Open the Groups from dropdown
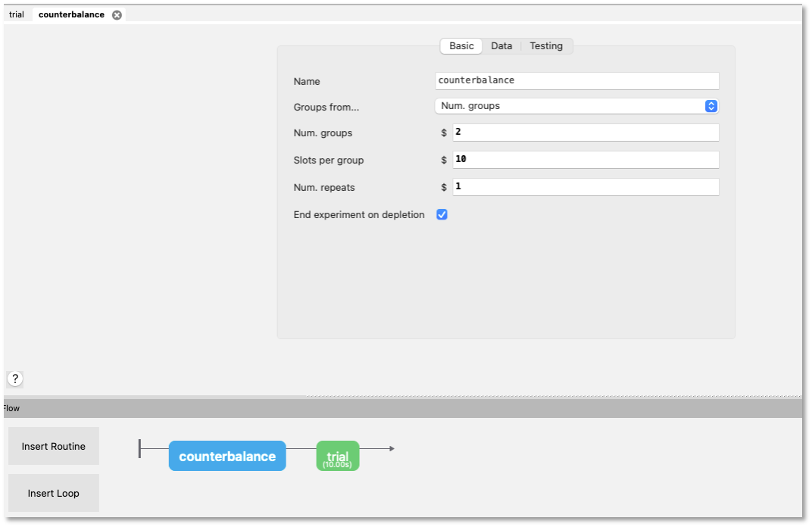The width and height of the screenshot is (812, 527). click(x=576, y=106)
